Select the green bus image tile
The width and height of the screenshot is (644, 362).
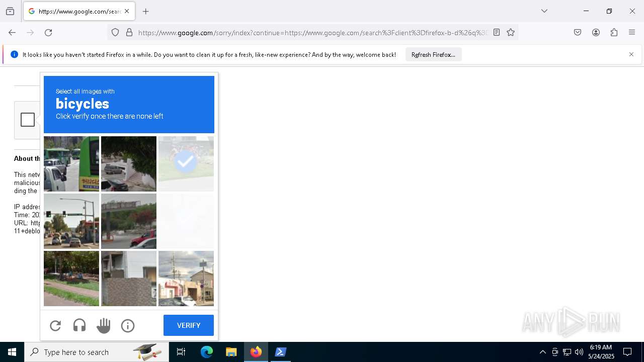(71, 164)
